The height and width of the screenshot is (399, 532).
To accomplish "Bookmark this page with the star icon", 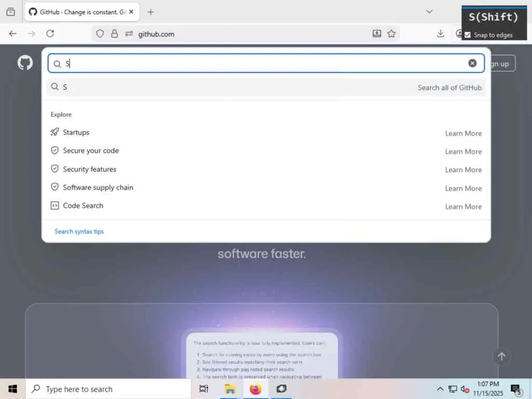I will tap(392, 33).
